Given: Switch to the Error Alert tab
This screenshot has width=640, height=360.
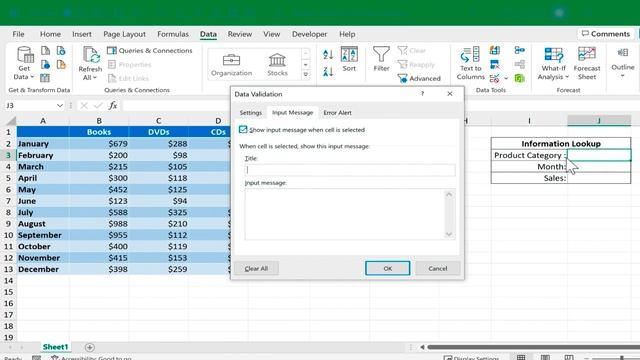Looking at the screenshot, I should [337, 113].
